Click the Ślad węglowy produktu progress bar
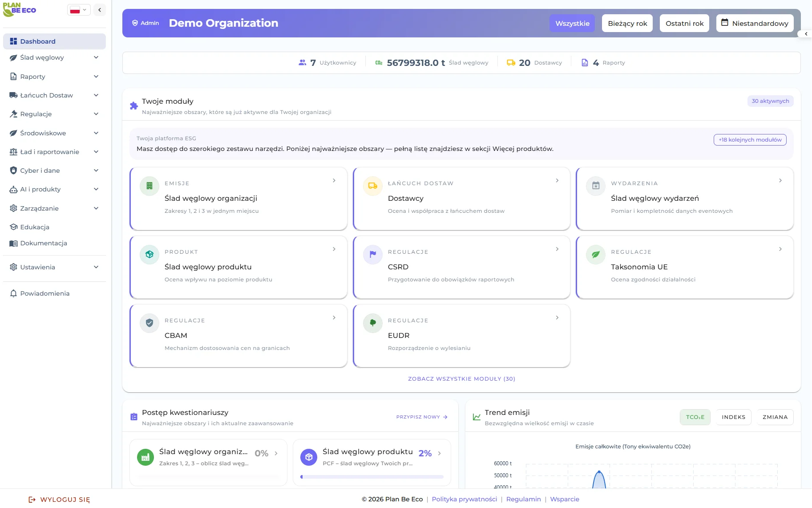The image size is (812, 508). (372, 477)
